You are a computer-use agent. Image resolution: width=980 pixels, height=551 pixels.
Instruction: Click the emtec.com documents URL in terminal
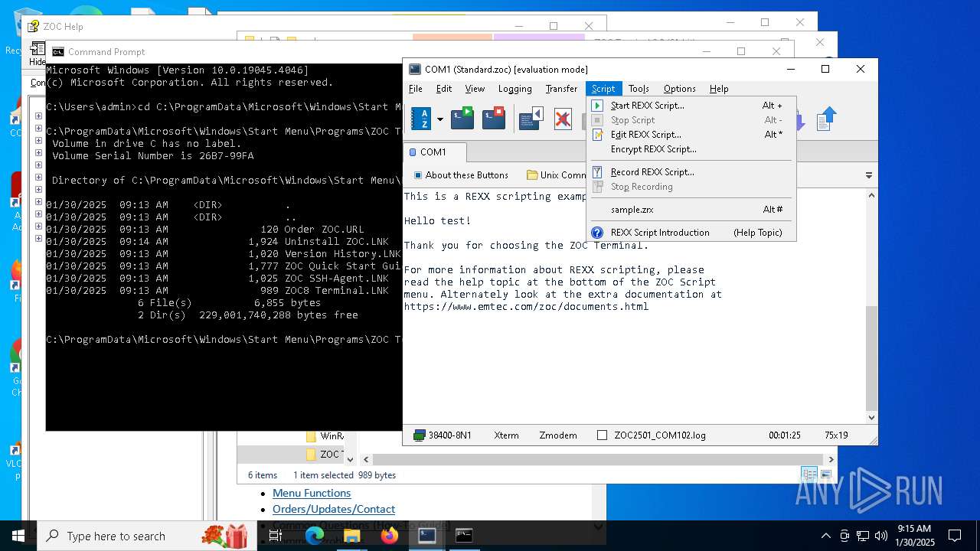(x=526, y=306)
